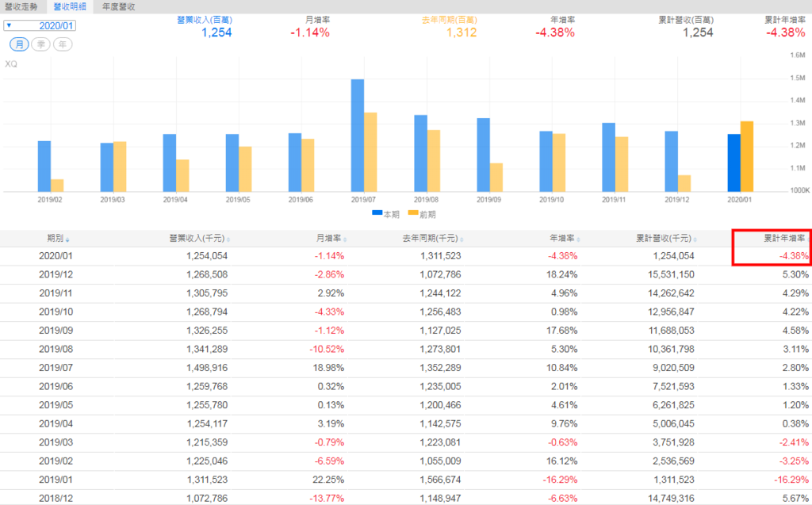
Task: Click sort icon beside 營業收入(千元) header
Action: point(228,239)
